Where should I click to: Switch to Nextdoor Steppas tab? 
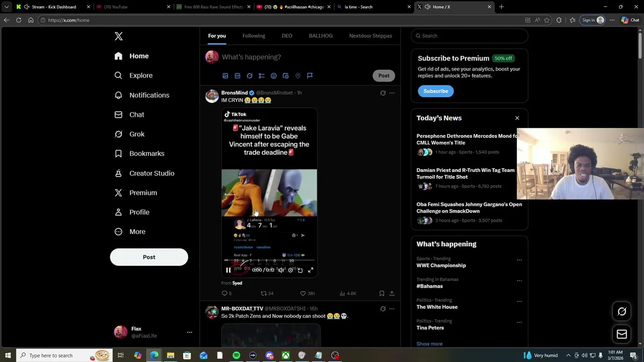[370, 36]
